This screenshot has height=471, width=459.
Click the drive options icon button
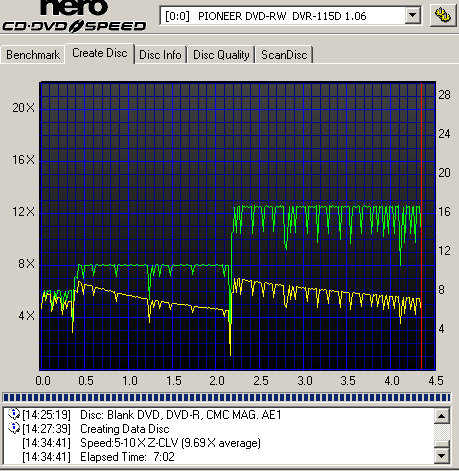443,15
